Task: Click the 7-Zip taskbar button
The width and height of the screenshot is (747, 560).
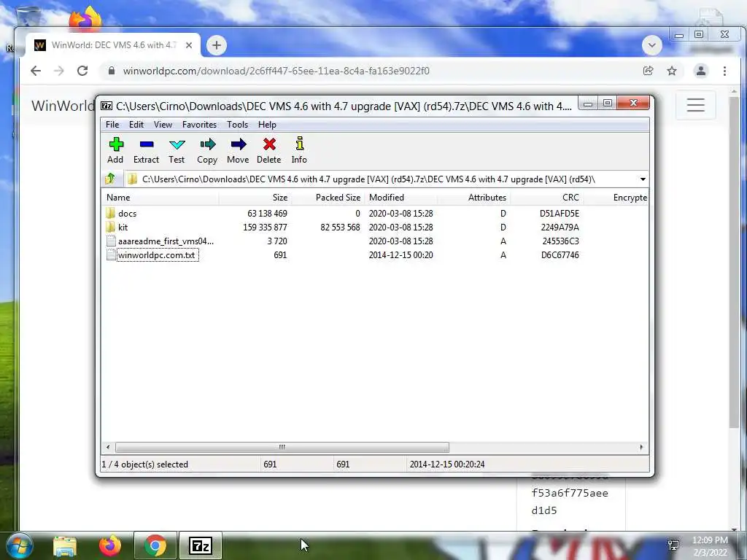Action: [x=201, y=546]
